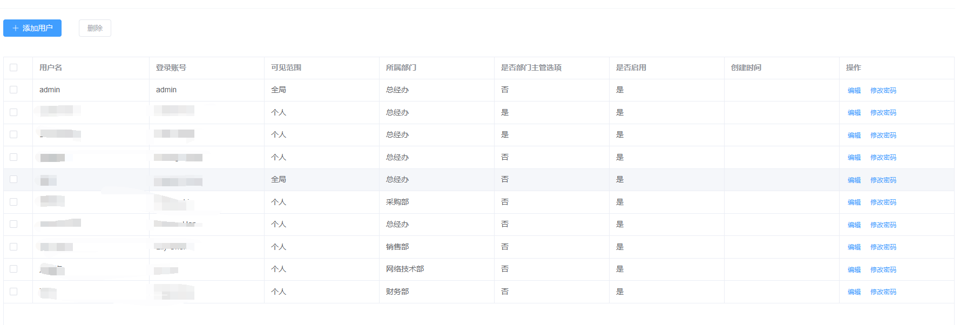Click 修改密码 in the 采购部 row

click(x=883, y=202)
